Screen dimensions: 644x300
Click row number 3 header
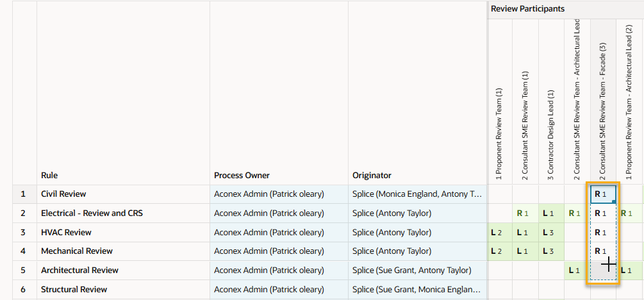coord(24,233)
